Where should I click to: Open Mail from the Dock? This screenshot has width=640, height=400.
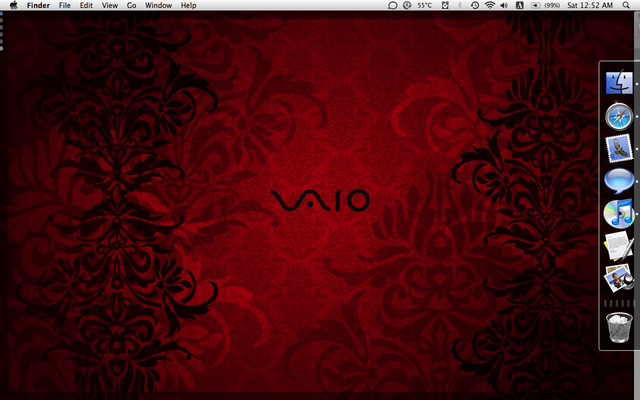(619, 149)
